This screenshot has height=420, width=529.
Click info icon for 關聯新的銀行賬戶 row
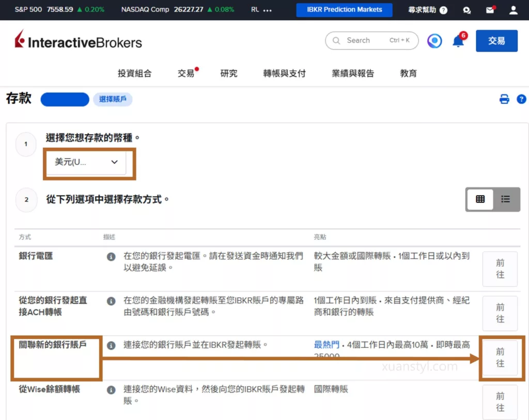click(111, 346)
